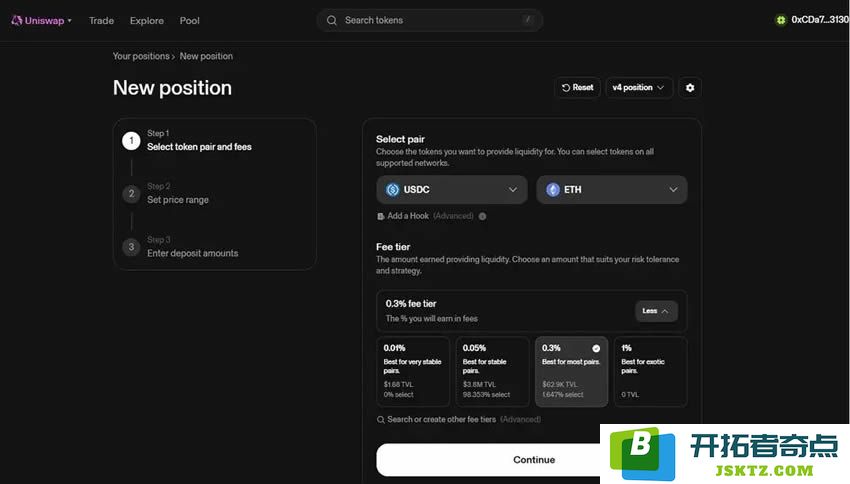Click the step 3 circle indicator
This screenshot has width=850, height=484.
point(131,247)
